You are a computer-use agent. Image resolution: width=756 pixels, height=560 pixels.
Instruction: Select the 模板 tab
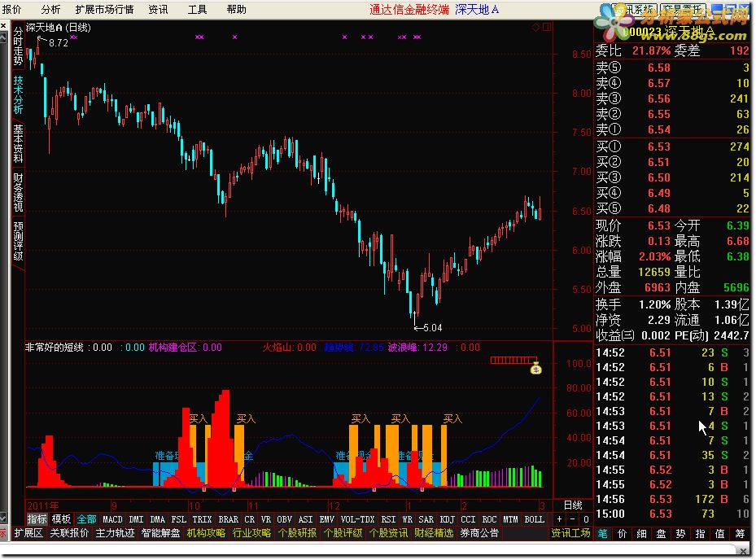tap(61, 519)
